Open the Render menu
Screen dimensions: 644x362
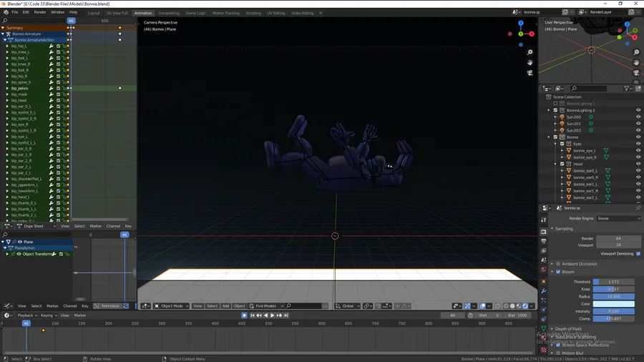pos(40,12)
